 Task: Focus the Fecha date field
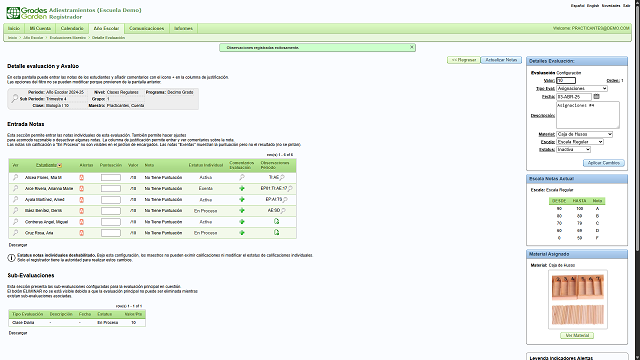574,97
